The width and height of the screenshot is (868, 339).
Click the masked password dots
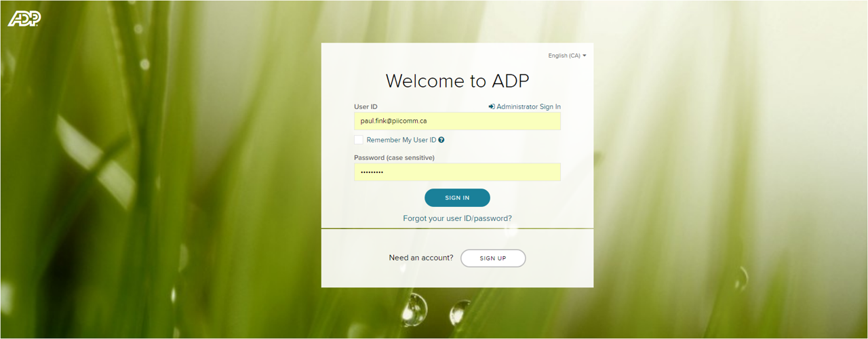pyautogui.click(x=372, y=173)
